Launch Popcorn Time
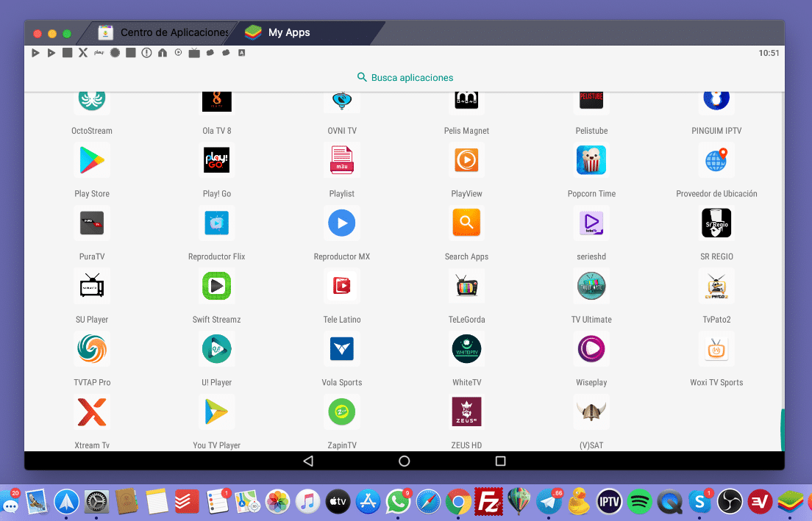812x521 pixels. (591, 160)
